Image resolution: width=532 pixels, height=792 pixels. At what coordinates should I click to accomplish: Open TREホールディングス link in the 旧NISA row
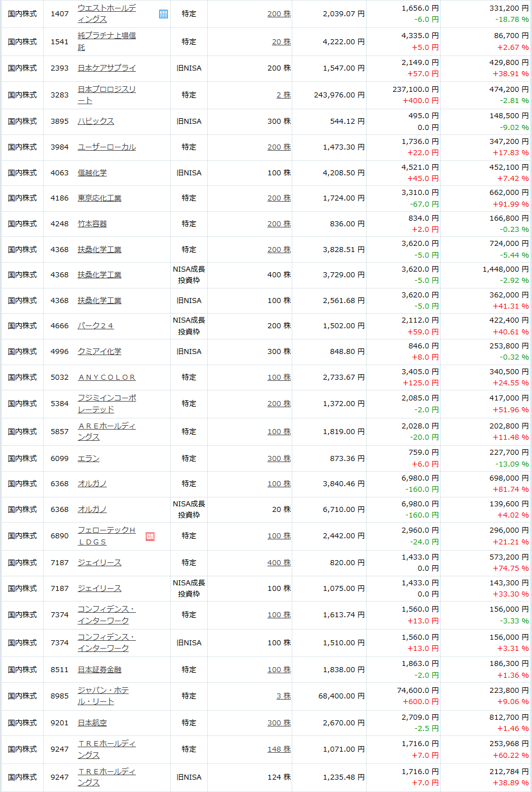106,777
